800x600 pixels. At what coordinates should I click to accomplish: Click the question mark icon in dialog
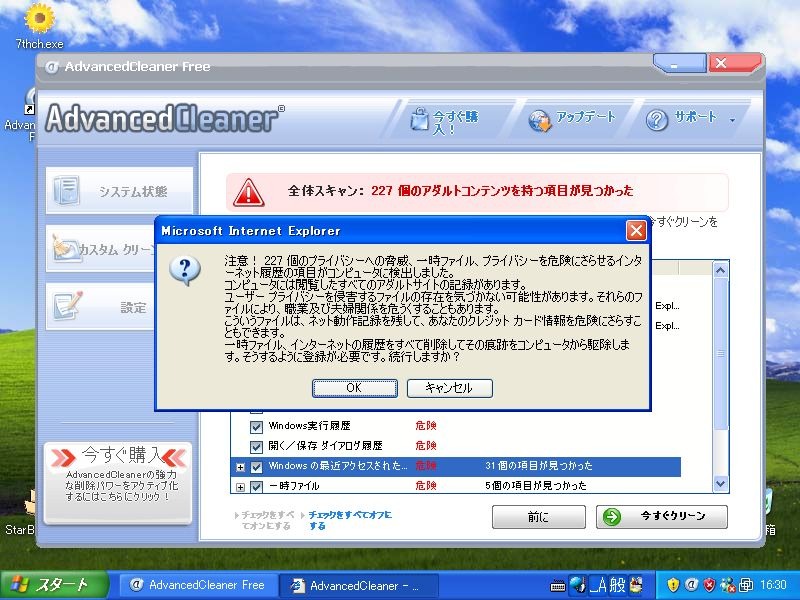click(x=185, y=270)
